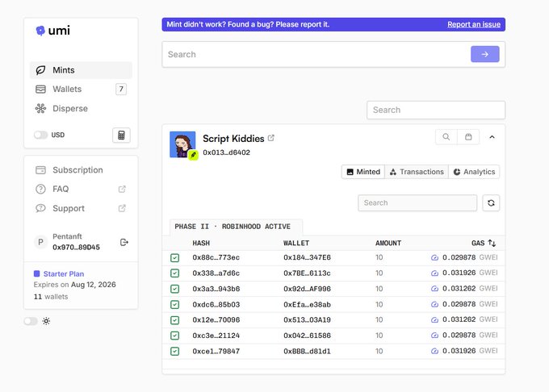The image size is (549, 392).
Task: Click the Search field beside refresh button
Action: pyautogui.click(x=417, y=202)
